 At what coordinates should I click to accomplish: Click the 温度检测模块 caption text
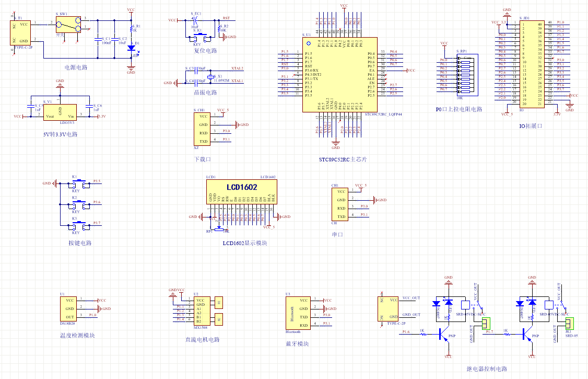[x=78, y=336]
